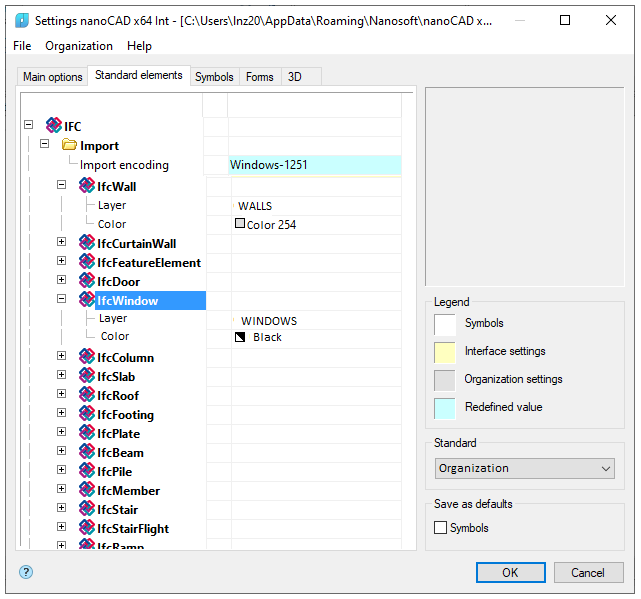The width and height of the screenshot is (641, 599).
Task: Click the Color 254 swatch for IfcWall
Action: click(x=240, y=223)
